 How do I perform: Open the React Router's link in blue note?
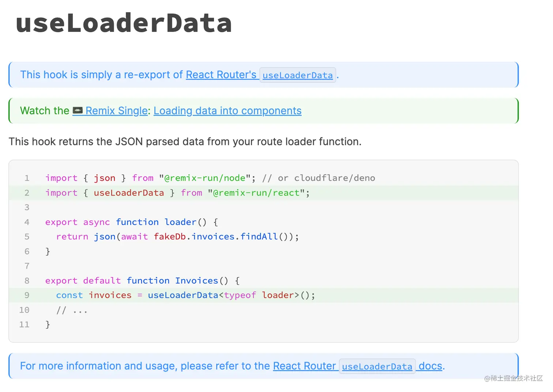pos(221,75)
